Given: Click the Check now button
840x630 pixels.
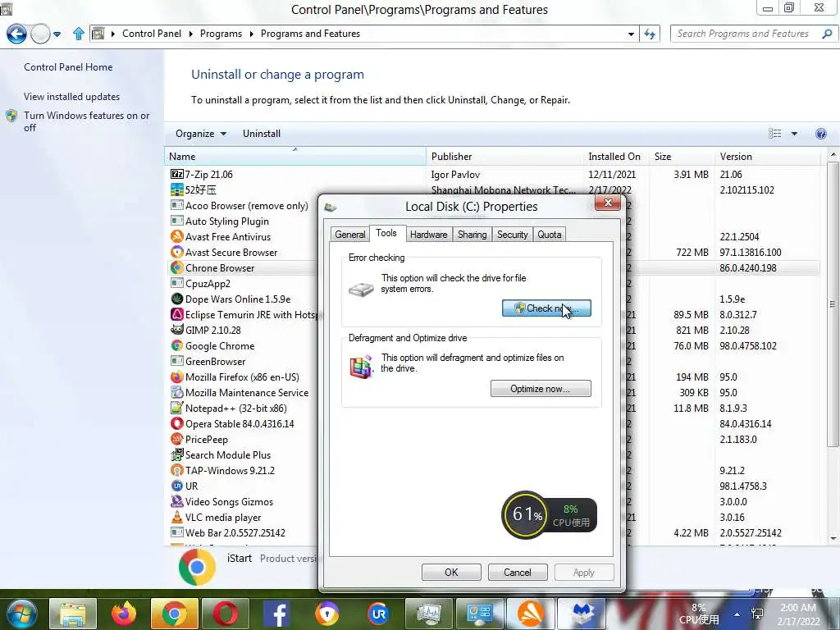Looking at the screenshot, I should point(546,308).
